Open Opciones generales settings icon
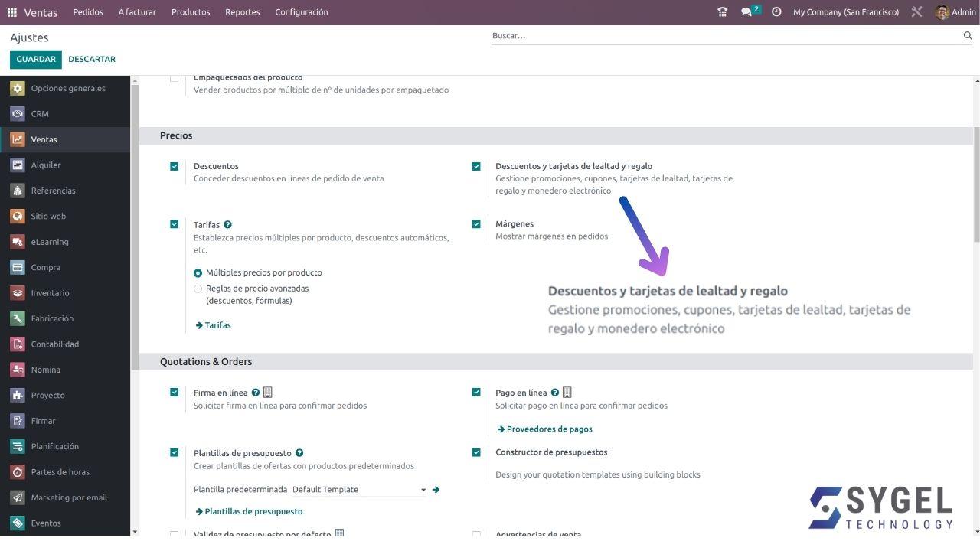The width and height of the screenshot is (980, 551). click(x=18, y=88)
